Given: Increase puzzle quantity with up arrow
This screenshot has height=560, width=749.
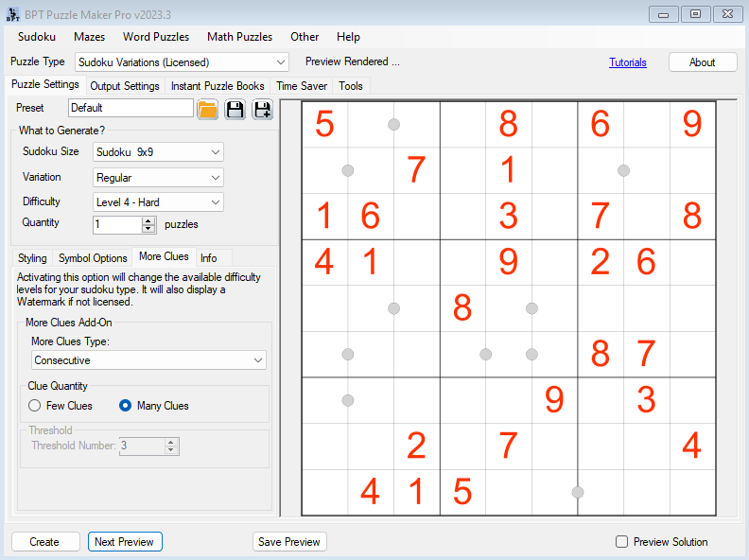Looking at the screenshot, I should (x=148, y=220).
